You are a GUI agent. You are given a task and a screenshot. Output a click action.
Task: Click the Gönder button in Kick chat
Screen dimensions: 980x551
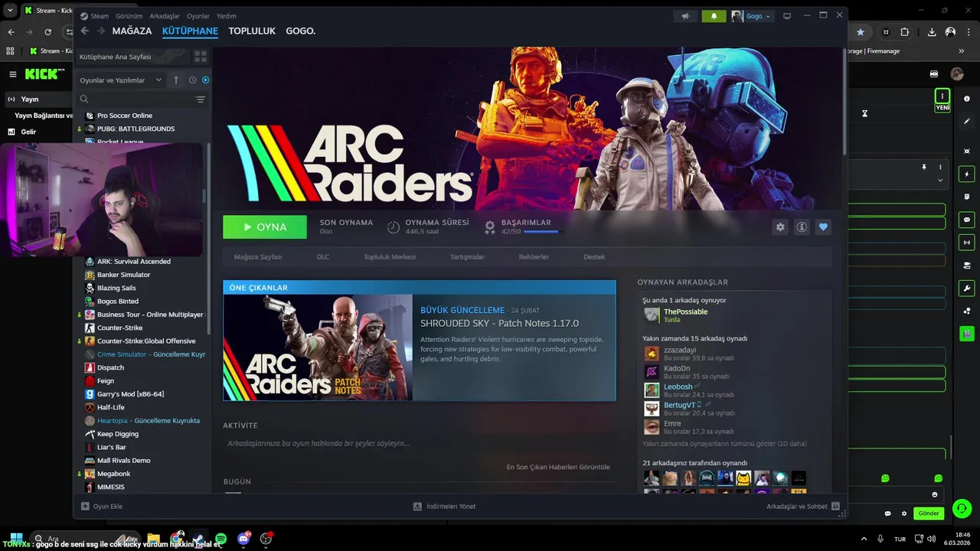[x=929, y=514]
